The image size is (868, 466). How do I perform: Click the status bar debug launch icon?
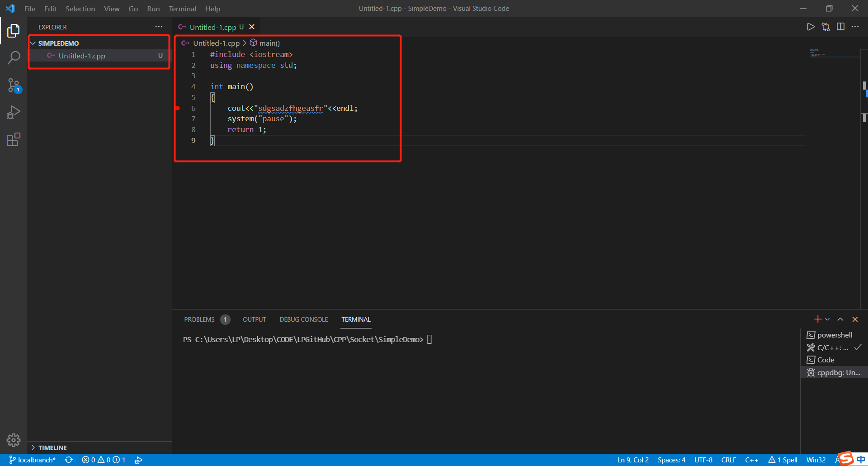point(139,460)
